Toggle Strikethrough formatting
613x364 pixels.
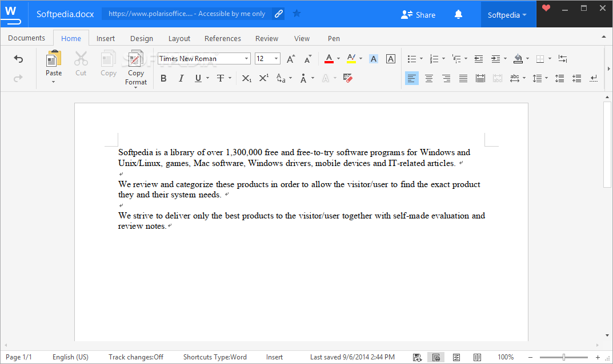click(x=221, y=79)
